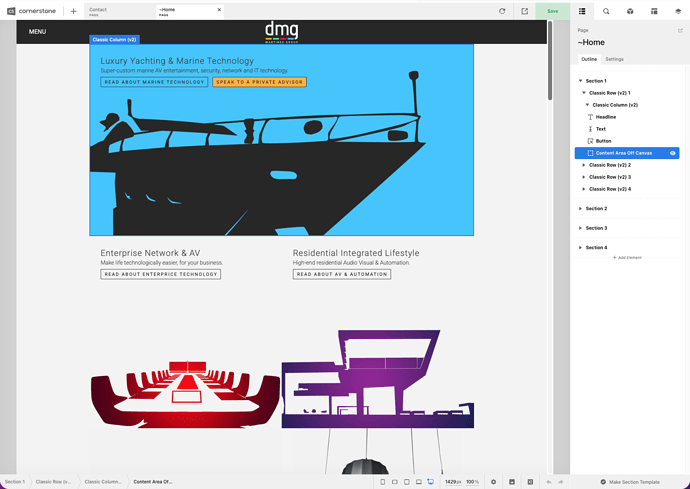Expand Classic Row (v2) 3
Image resolution: width=690 pixels, height=489 pixels.
[584, 177]
